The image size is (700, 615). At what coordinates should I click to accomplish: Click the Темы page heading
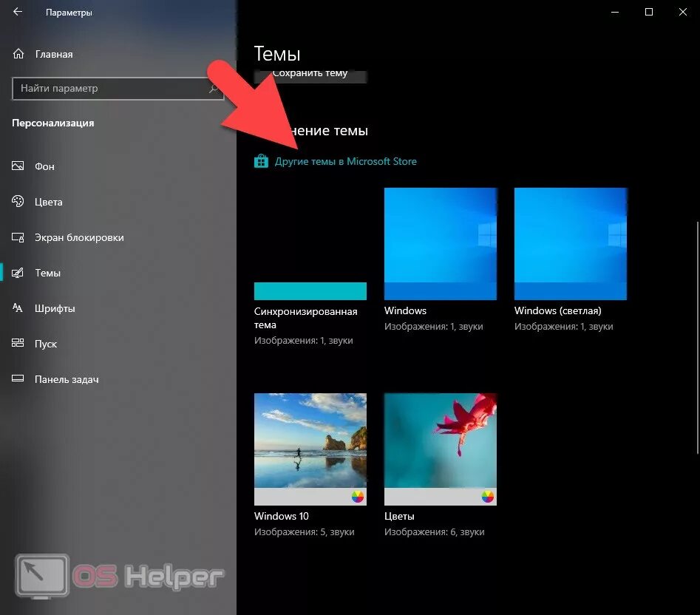277,54
